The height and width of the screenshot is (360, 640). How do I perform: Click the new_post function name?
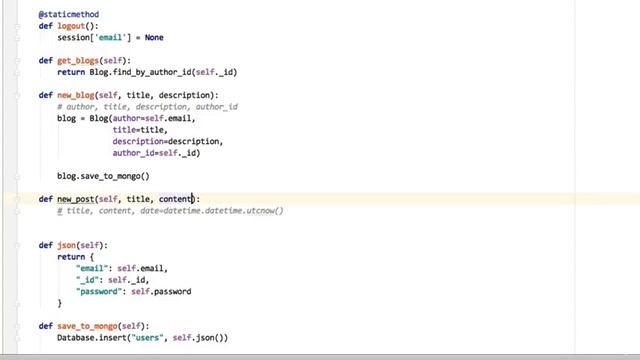tap(76, 199)
